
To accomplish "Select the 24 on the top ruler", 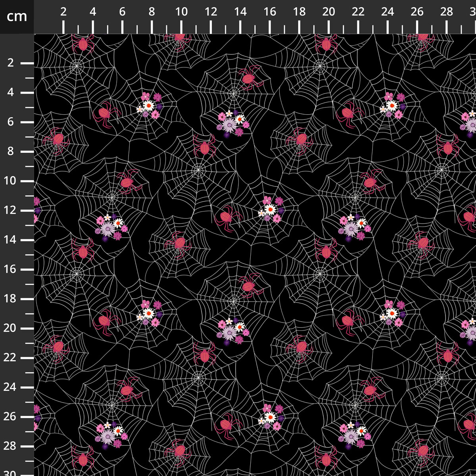I will point(388,12).
